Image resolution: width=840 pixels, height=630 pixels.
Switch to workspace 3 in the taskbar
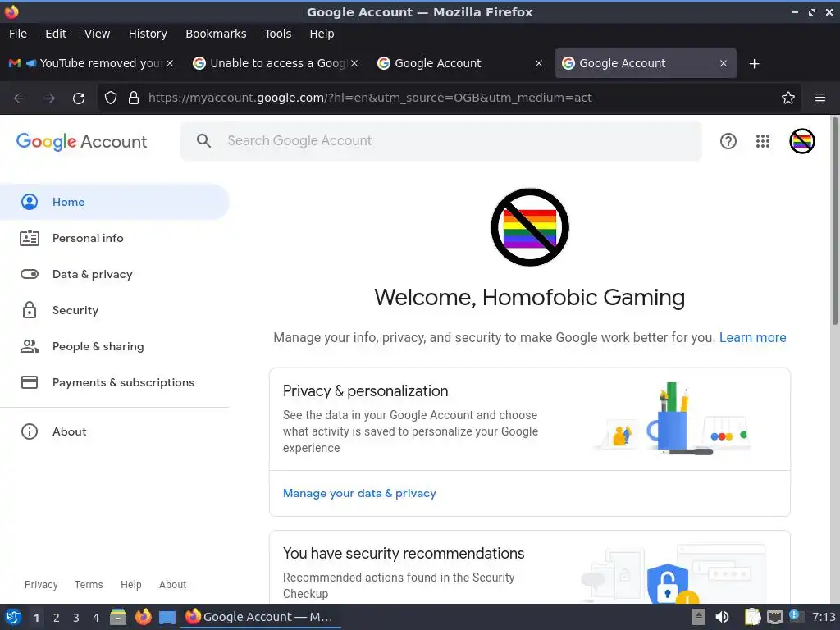pyautogui.click(x=76, y=618)
